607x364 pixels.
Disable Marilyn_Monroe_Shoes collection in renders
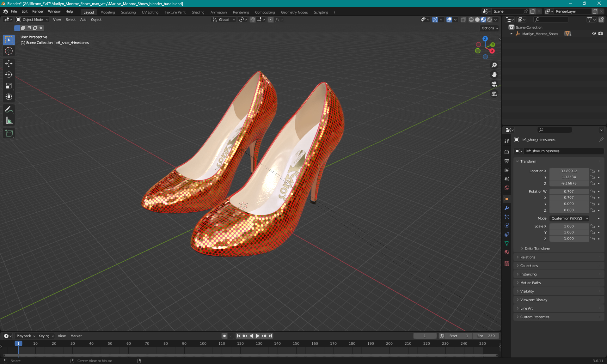(600, 33)
